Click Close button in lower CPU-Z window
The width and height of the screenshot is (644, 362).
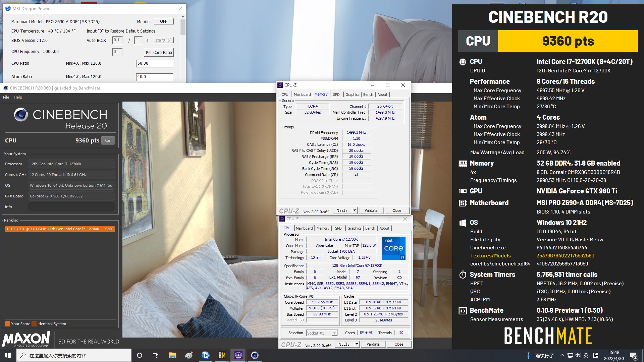coord(399,344)
